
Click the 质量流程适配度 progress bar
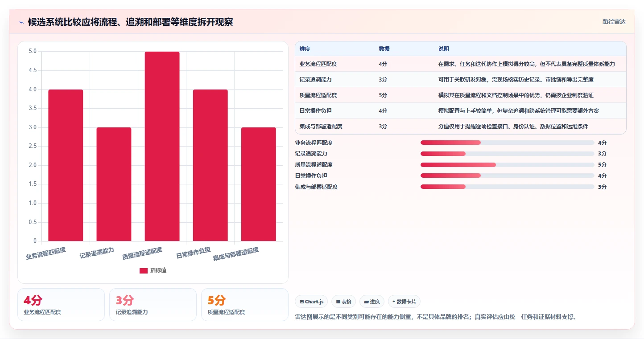coord(507,165)
